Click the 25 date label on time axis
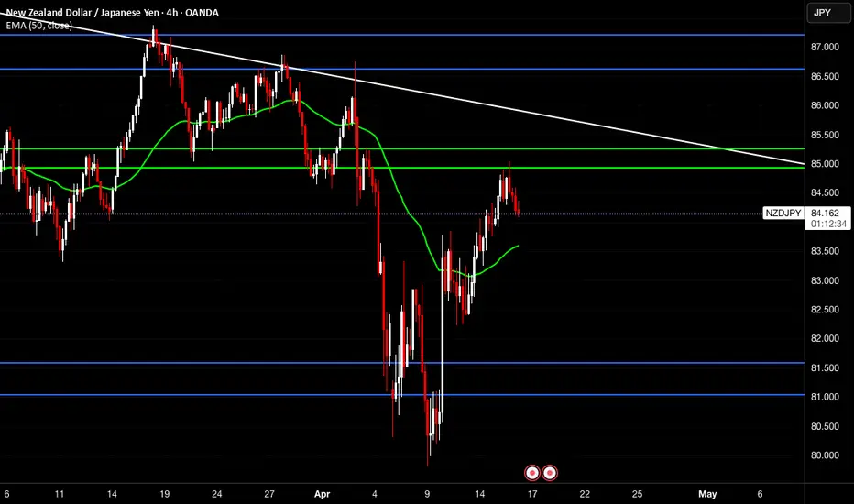 pyautogui.click(x=637, y=494)
